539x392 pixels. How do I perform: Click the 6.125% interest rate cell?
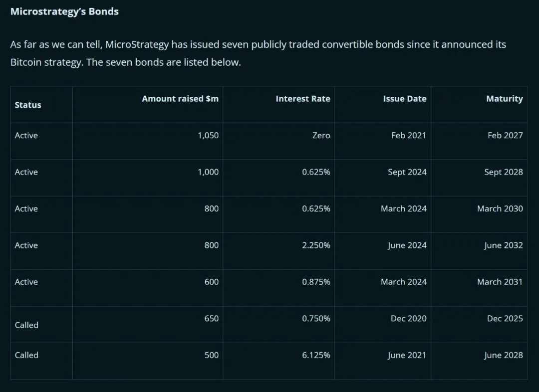tap(316, 355)
